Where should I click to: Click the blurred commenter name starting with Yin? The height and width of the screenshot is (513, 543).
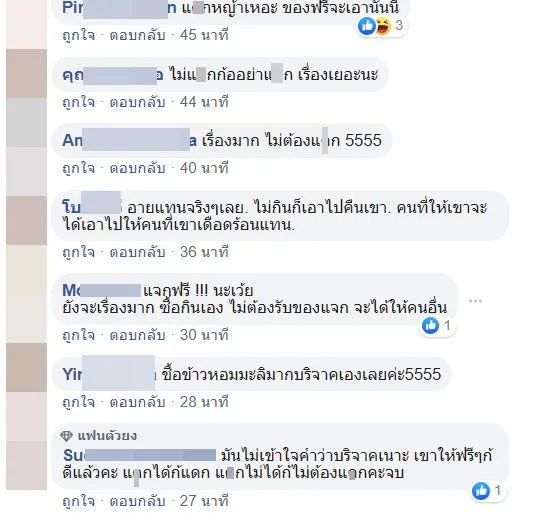point(110,374)
